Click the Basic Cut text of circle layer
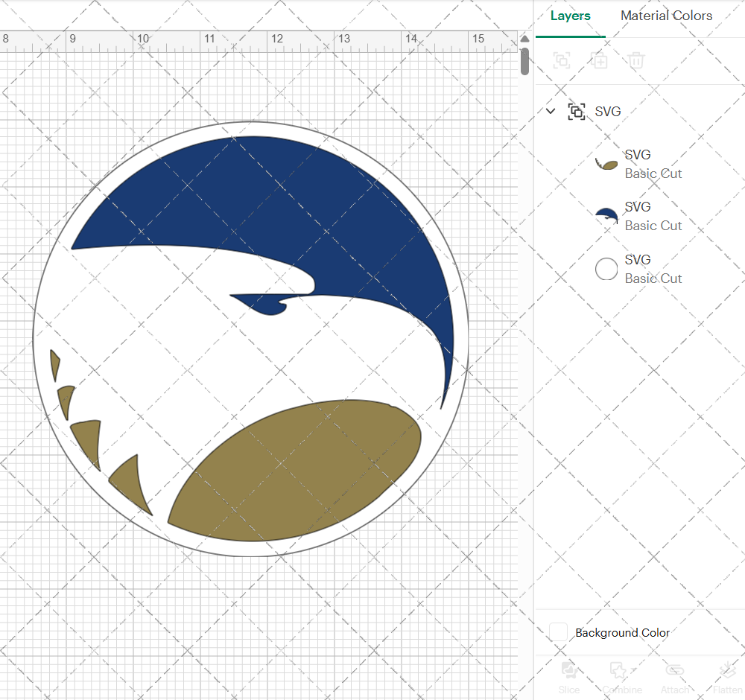Viewport: 745px width, 700px height. pyautogui.click(x=653, y=279)
